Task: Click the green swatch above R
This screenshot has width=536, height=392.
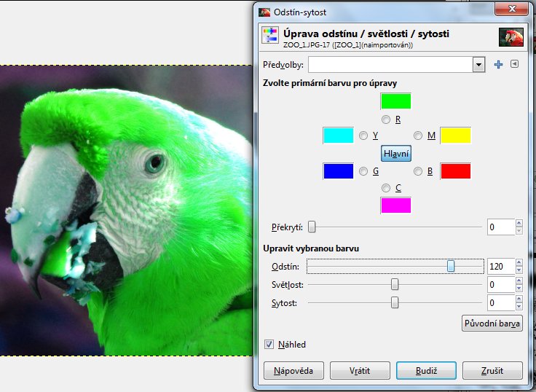Action: pyautogui.click(x=396, y=101)
